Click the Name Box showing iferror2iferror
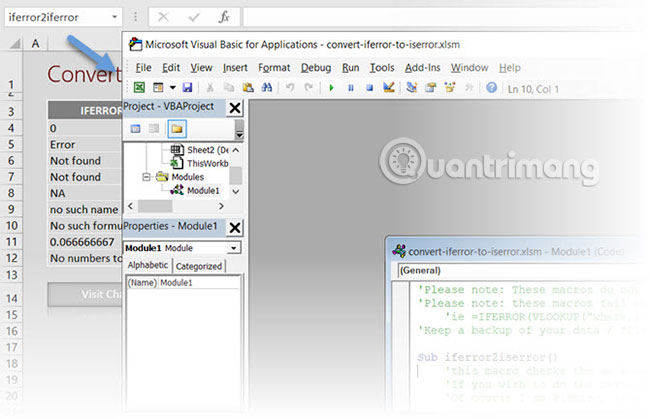 coord(58,17)
